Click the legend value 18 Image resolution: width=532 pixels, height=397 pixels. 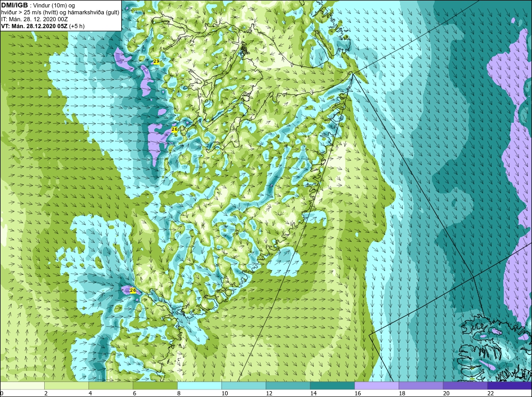[x=402, y=393]
